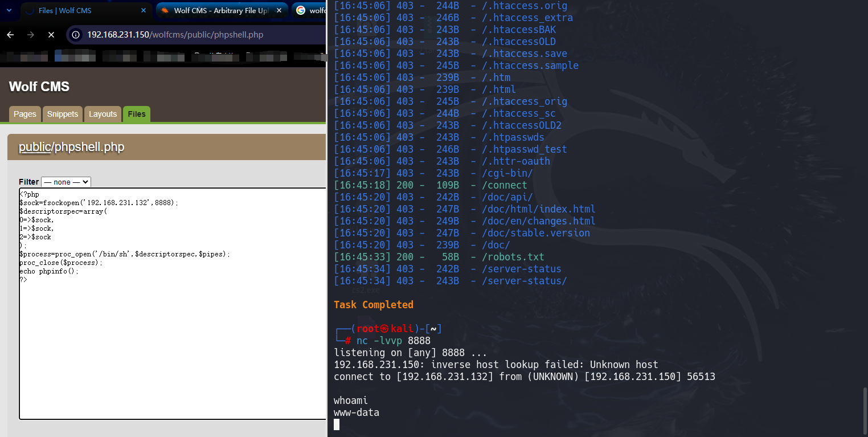The height and width of the screenshot is (437, 868).
Task: Click the public/phpshell.php page heading
Action: point(71,147)
